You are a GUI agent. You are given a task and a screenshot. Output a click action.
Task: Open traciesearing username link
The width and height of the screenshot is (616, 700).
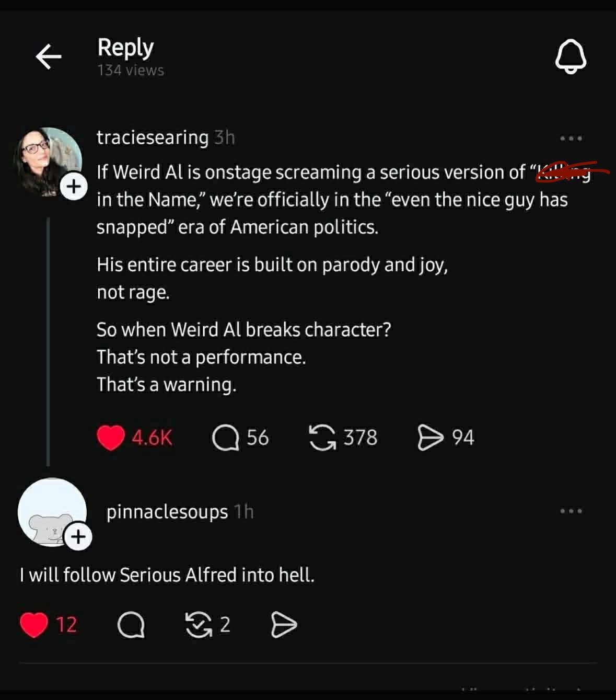(x=153, y=137)
